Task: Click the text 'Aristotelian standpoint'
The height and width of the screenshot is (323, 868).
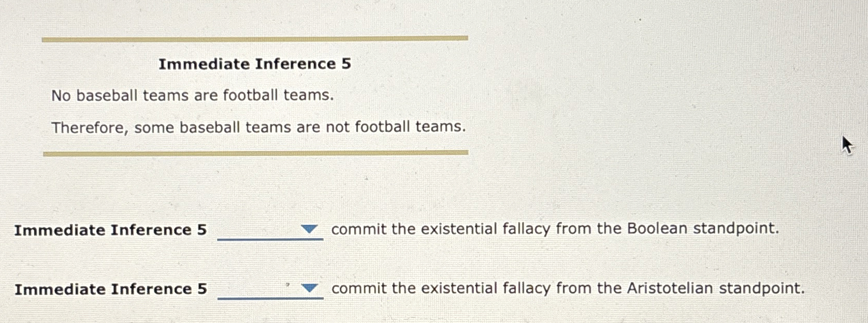Action: click(715, 288)
